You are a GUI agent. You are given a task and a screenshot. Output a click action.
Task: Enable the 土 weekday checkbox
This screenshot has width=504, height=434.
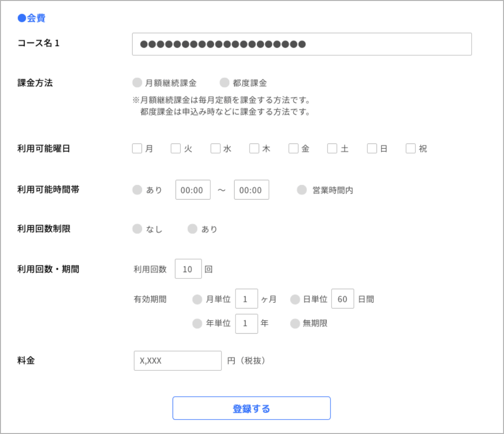pos(332,149)
